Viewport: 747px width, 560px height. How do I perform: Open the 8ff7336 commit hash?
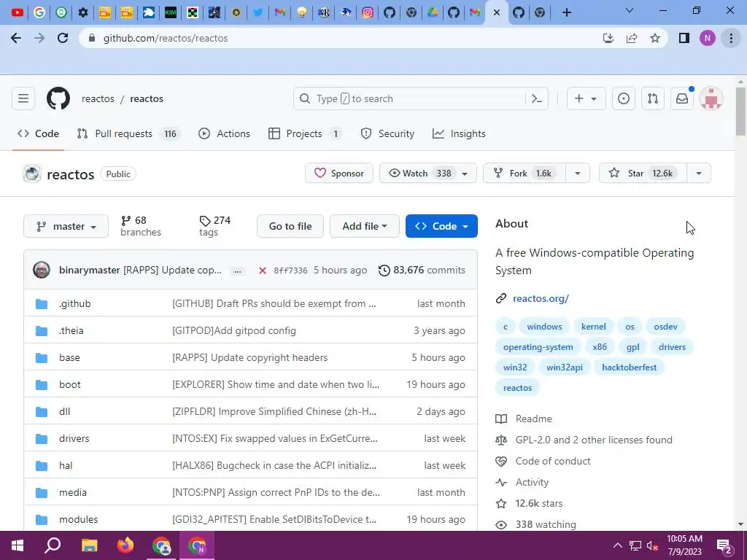pyautogui.click(x=290, y=271)
